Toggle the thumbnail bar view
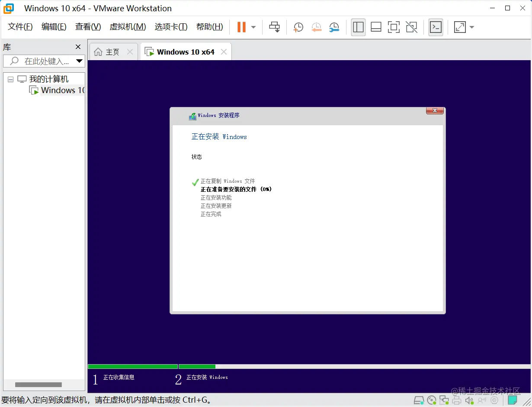The width and height of the screenshot is (532, 407). (x=376, y=27)
